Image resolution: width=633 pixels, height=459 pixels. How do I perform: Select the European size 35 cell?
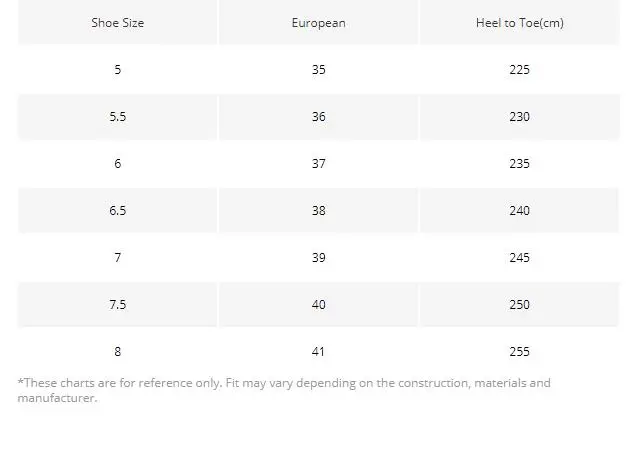tap(318, 70)
